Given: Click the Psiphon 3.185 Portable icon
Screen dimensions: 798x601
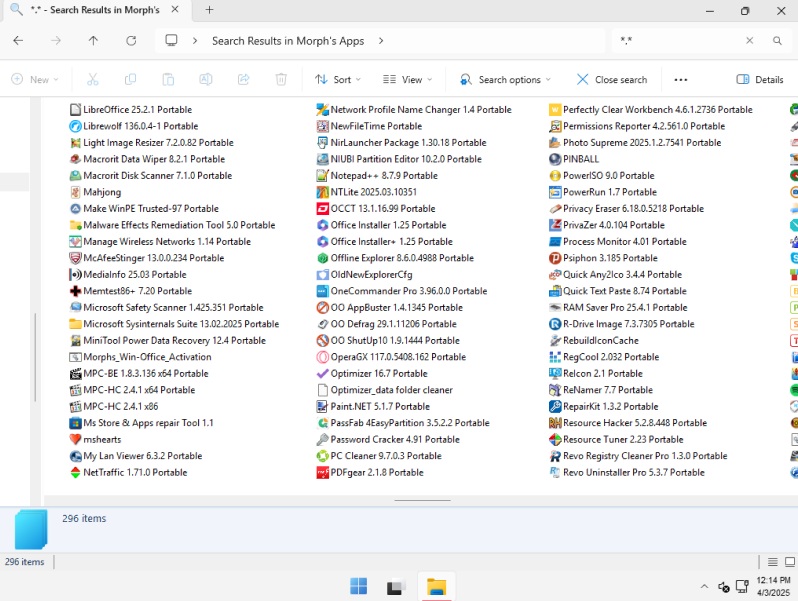Looking at the screenshot, I should [x=555, y=258].
